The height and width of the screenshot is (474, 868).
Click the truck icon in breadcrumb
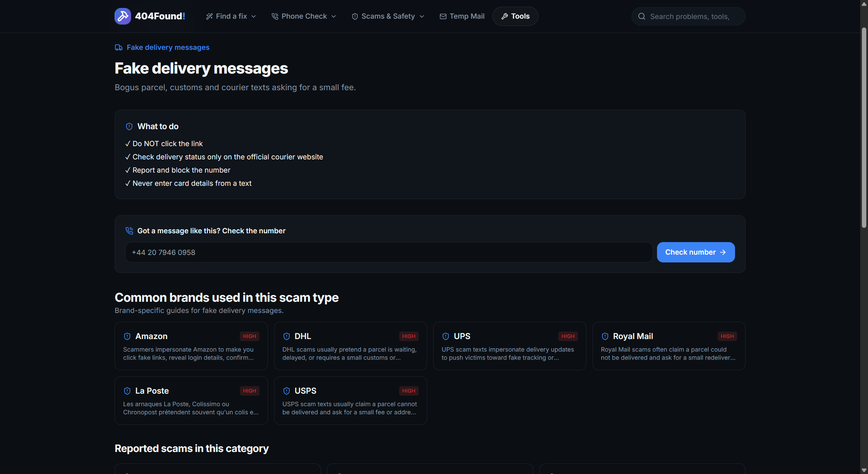(x=119, y=47)
